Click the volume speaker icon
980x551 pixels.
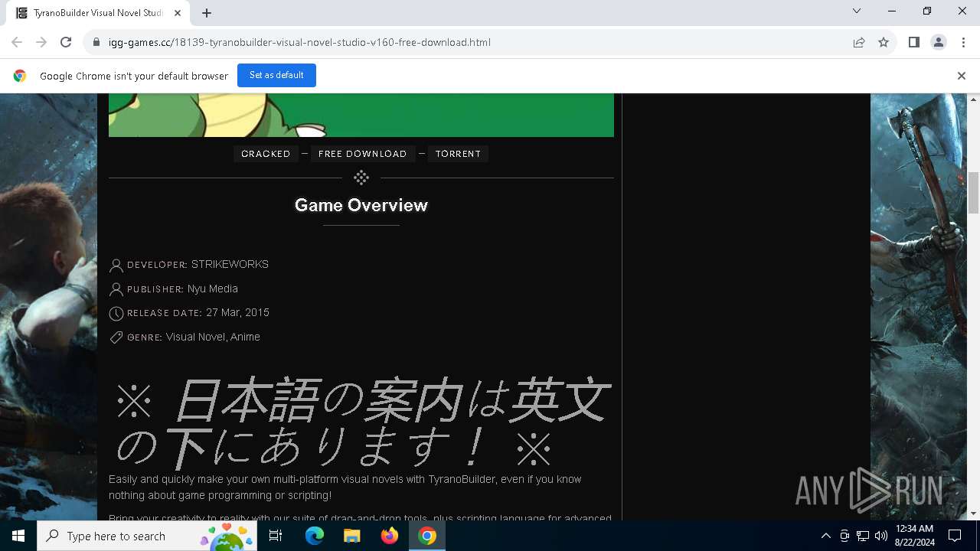[881, 536]
